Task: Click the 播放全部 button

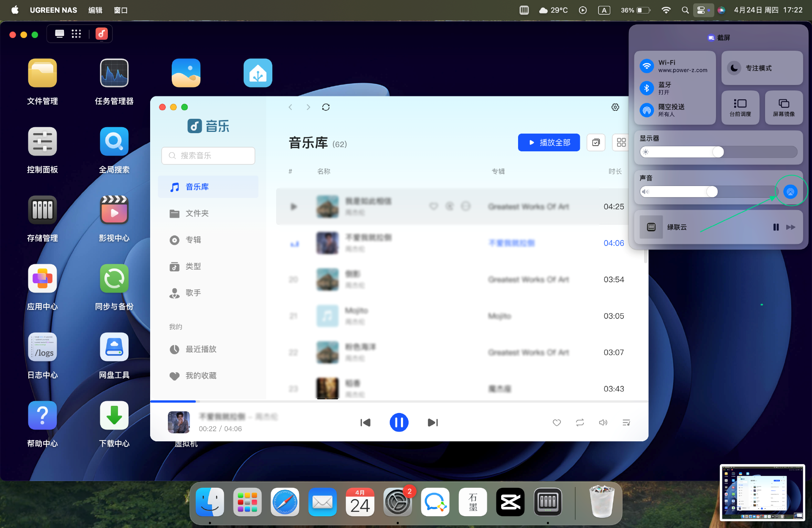Action: 549,142
